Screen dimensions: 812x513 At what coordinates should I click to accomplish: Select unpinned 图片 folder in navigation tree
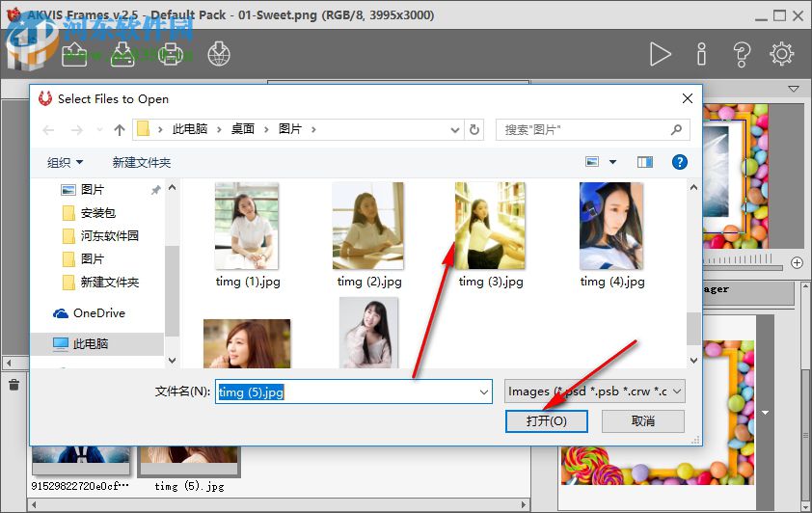(93, 258)
